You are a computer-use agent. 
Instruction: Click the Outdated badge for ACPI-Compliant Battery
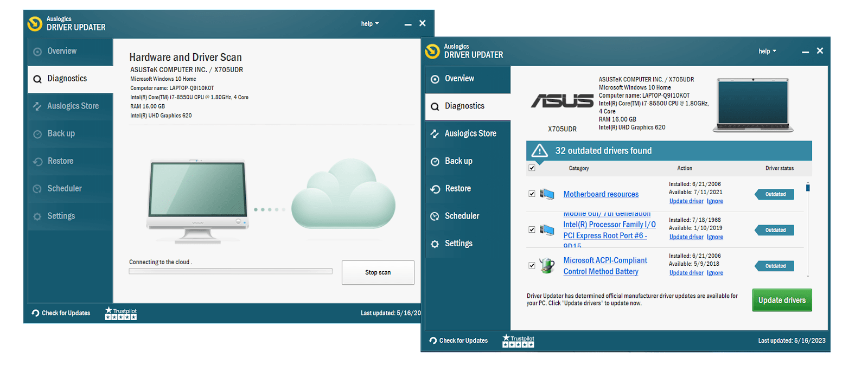point(774,266)
